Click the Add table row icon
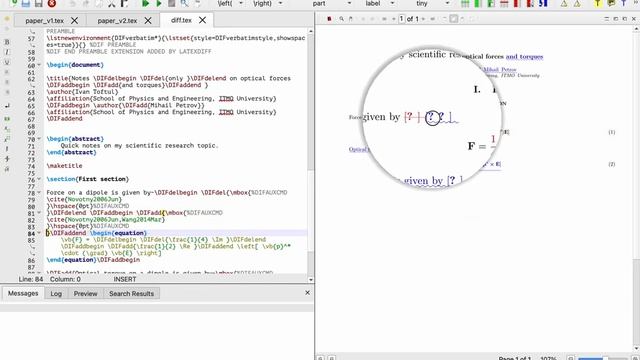This screenshot has height=360, width=640. click(x=464, y=3)
